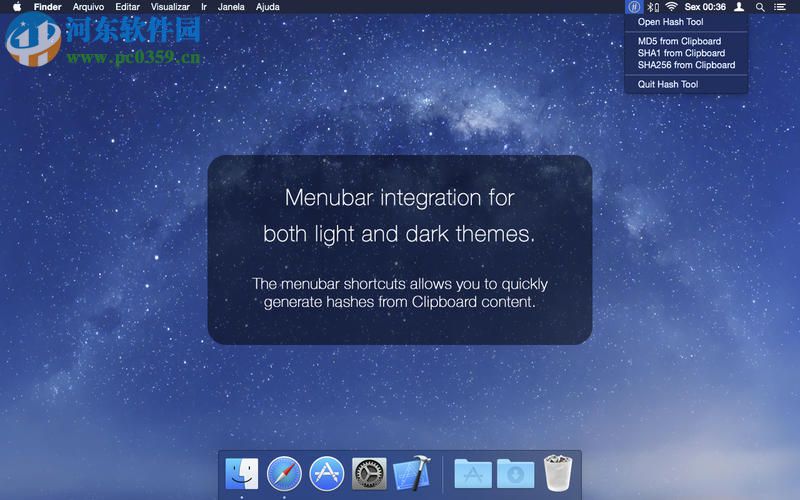Open the Arquivo menu
Screen dimensions: 800x500
pyautogui.click(x=88, y=7)
